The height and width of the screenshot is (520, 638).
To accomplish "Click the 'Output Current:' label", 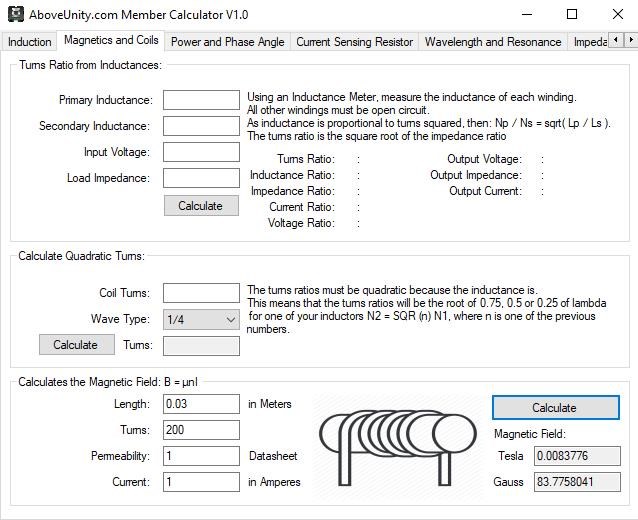I will 485,191.
